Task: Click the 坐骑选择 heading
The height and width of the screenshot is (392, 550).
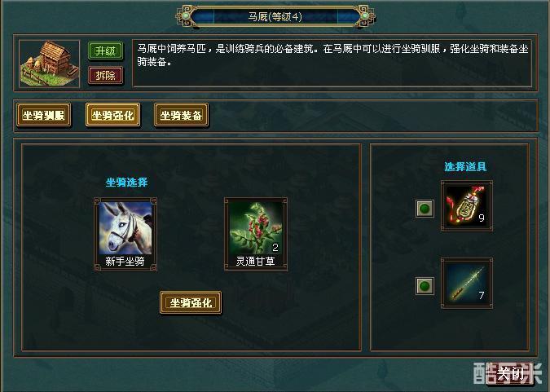Action: (x=126, y=182)
